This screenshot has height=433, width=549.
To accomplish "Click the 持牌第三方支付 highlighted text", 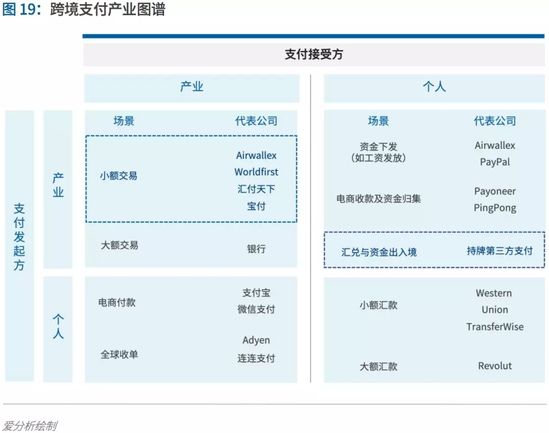I will (500, 251).
